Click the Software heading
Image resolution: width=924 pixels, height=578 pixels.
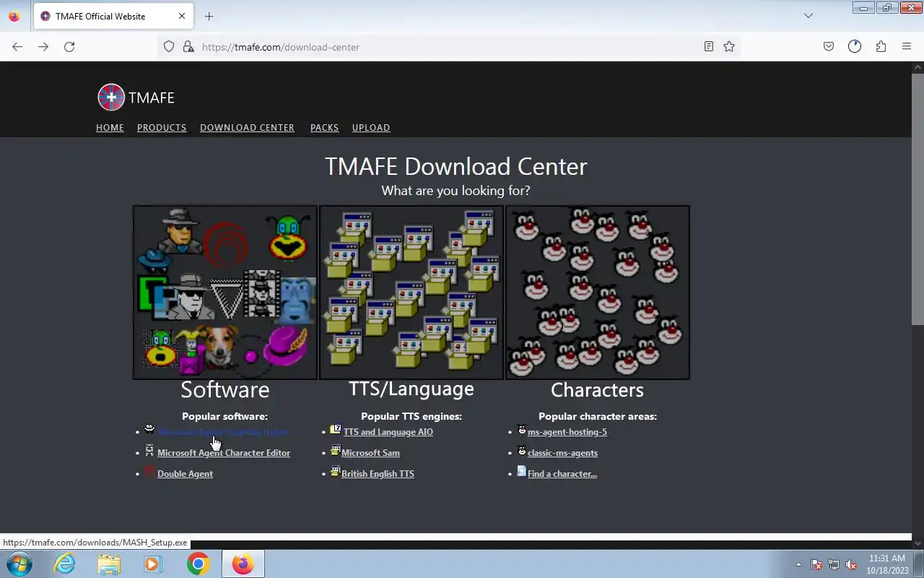click(225, 389)
